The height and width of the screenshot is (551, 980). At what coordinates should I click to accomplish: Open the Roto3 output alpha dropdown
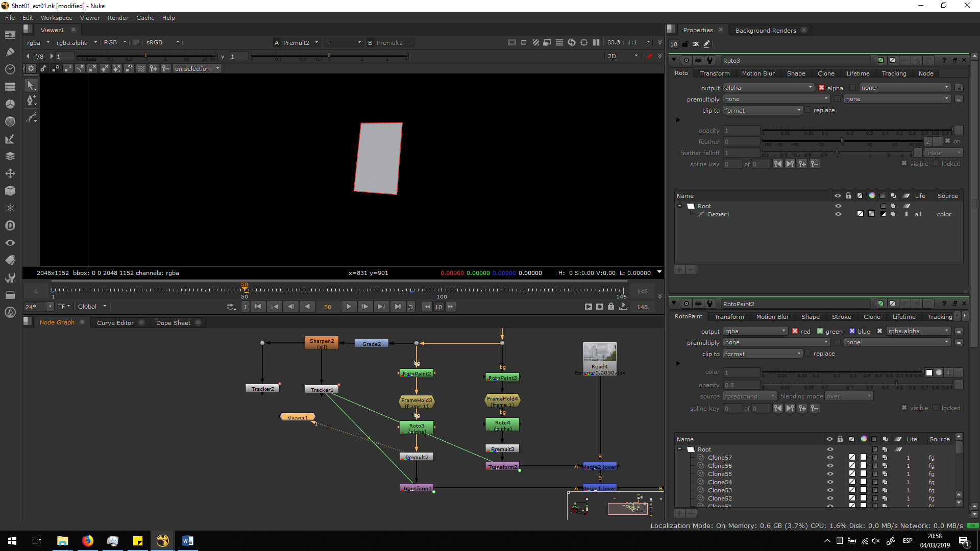768,88
